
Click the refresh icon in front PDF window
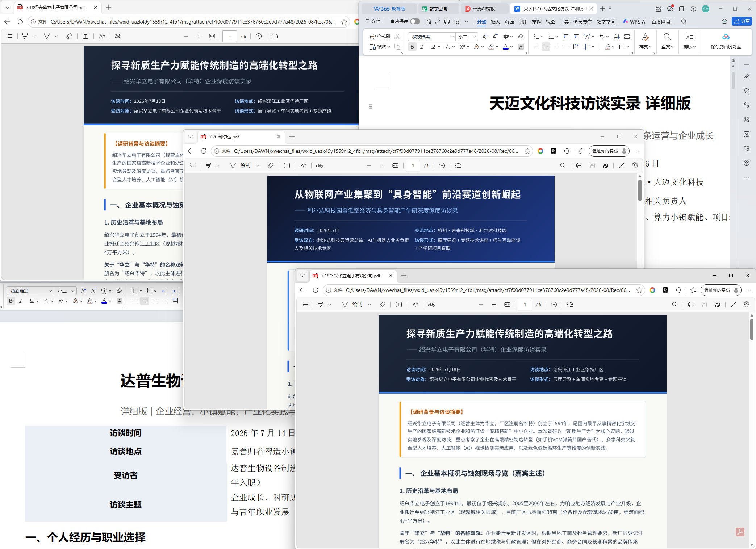(x=316, y=290)
